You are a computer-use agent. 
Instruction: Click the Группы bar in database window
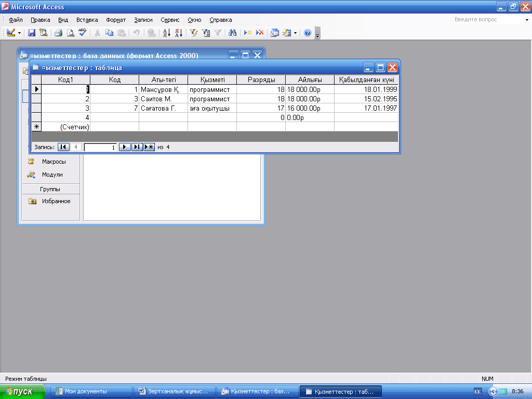(x=50, y=189)
